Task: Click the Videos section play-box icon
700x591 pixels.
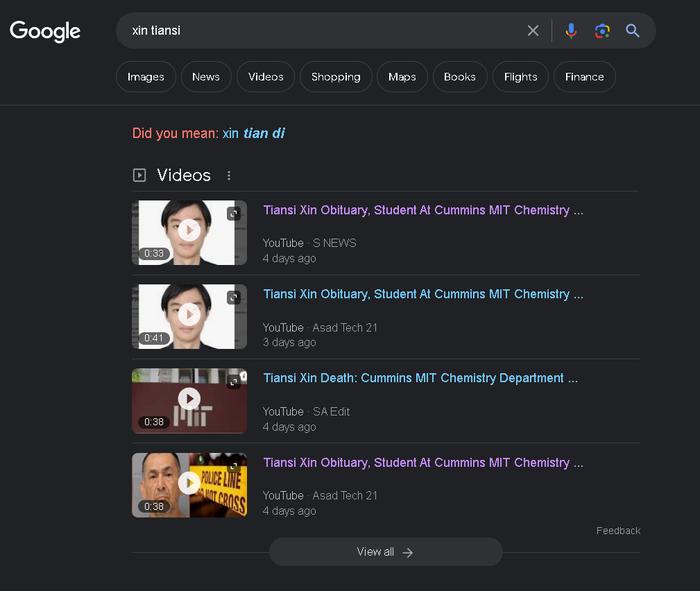Action: pyautogui.click(x=139, y=175)
